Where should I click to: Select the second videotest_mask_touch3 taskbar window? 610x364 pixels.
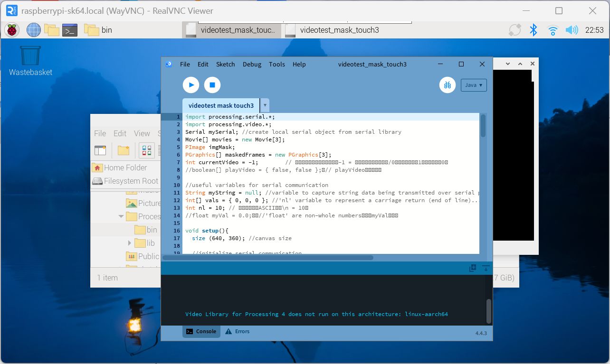pos(333,30)
